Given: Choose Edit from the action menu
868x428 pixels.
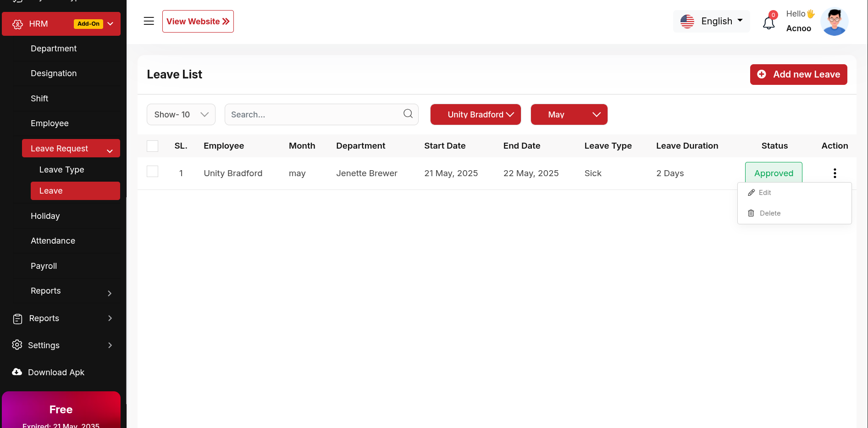Looking at the screenshot, I should (x=764, y=193).
